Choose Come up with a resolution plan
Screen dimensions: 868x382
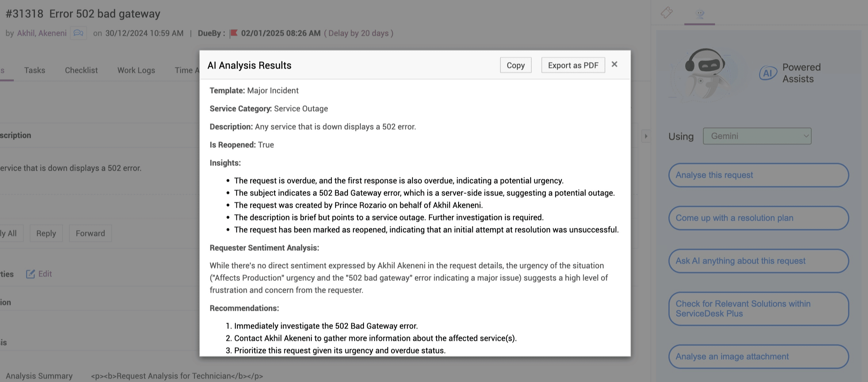(758, 218)
